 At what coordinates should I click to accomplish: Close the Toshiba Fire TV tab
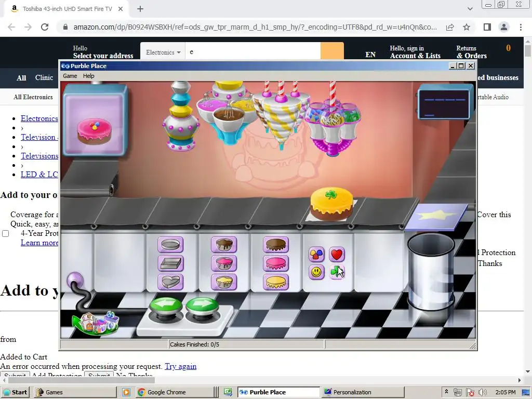[121, 9]
